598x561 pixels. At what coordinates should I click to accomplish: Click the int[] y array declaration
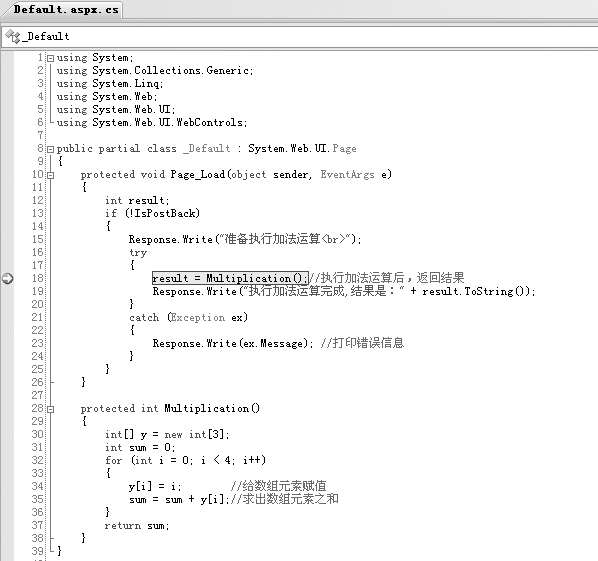coord(167,434)
